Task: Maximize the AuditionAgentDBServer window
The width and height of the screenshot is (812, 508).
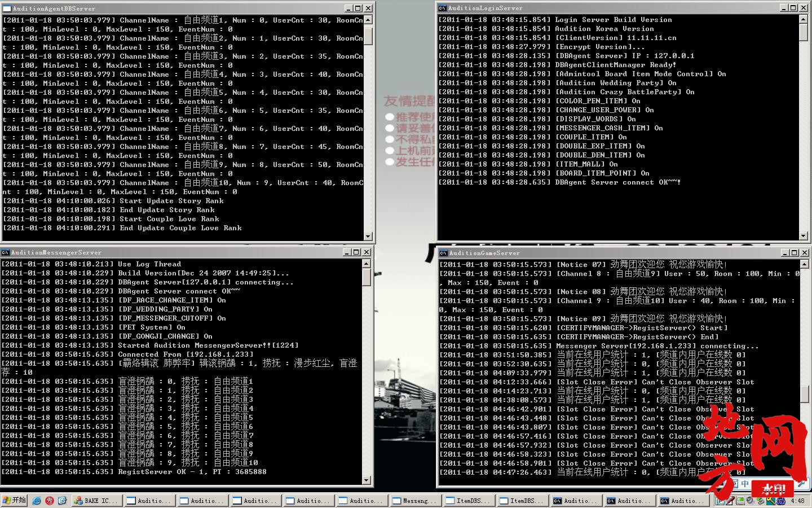Action: [x=358, y=8]
